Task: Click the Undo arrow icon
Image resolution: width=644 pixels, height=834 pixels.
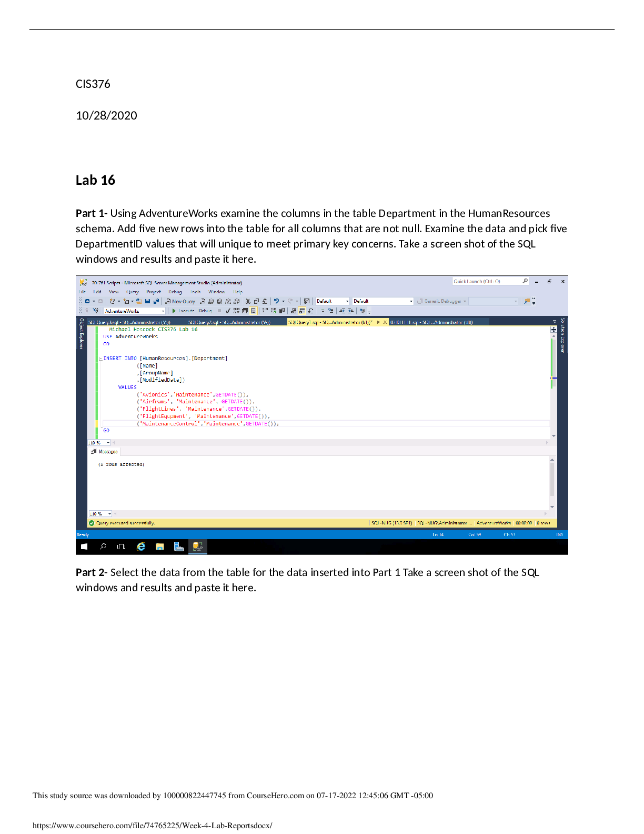Action: coord(276,302)
